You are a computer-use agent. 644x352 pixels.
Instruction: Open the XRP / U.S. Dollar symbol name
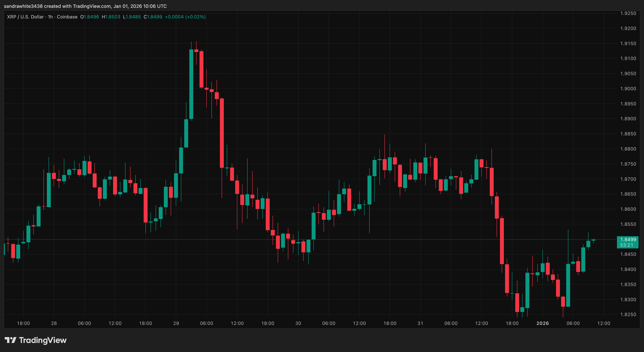tap(25, 17)
